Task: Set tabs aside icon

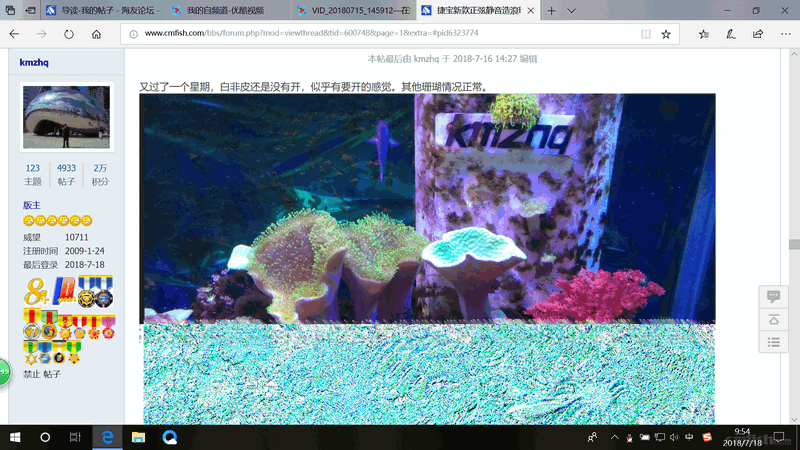Action: click(31, 10)
